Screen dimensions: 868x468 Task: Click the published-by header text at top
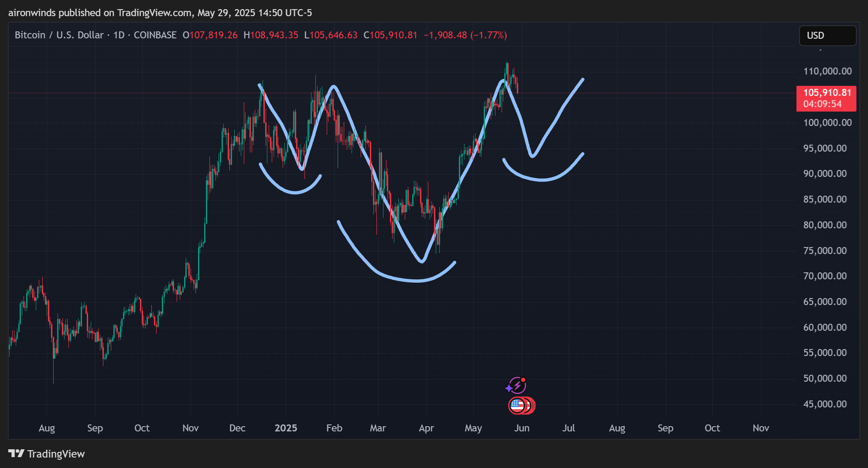(160, 13)
